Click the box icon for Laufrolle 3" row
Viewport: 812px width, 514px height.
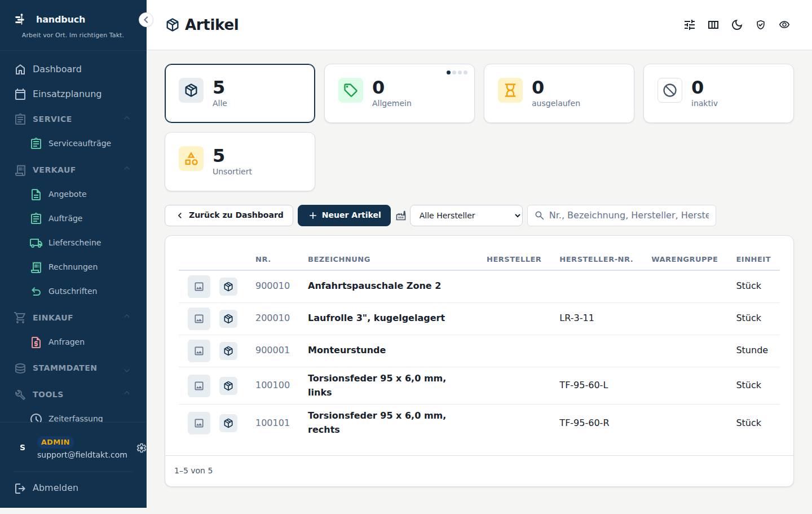click(x=228, y=319)
